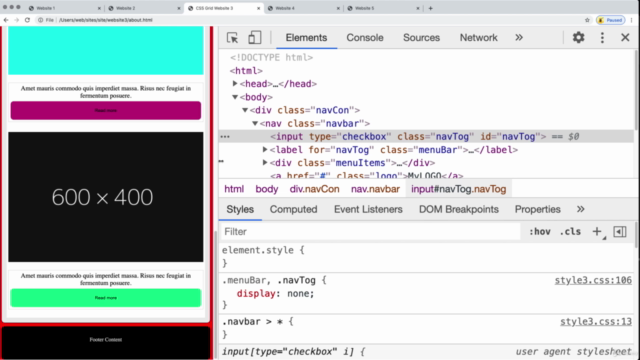Screen dimensions: 640x360
Task: Open the Network tab
Action: (x=478, y=38)
